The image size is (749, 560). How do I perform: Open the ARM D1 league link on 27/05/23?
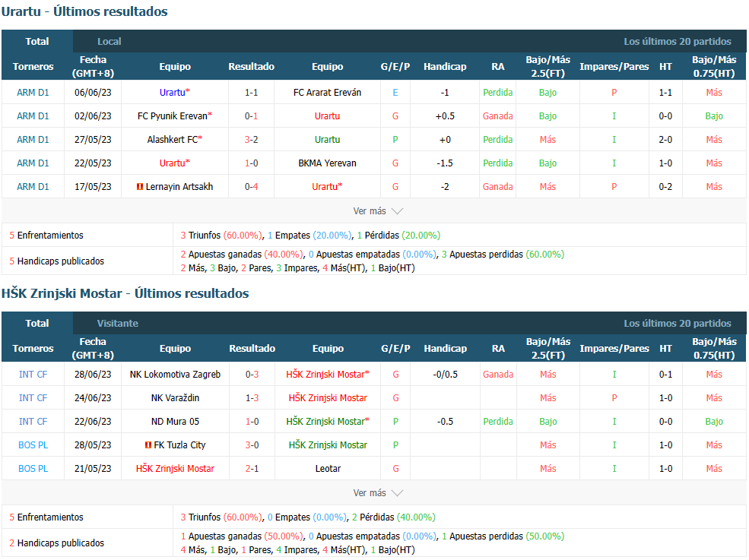(33, 139)
